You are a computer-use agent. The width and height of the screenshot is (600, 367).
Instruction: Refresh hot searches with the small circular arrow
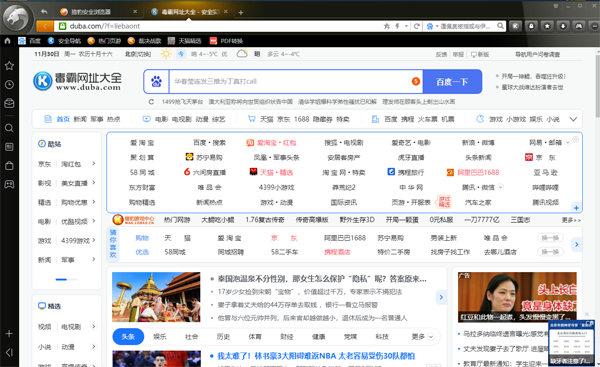coord(151,102)
